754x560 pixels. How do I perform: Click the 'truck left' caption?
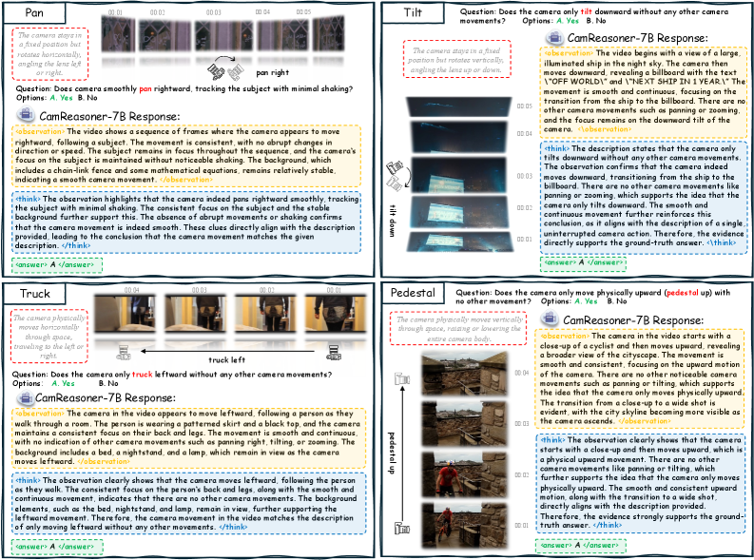[226, 359]
